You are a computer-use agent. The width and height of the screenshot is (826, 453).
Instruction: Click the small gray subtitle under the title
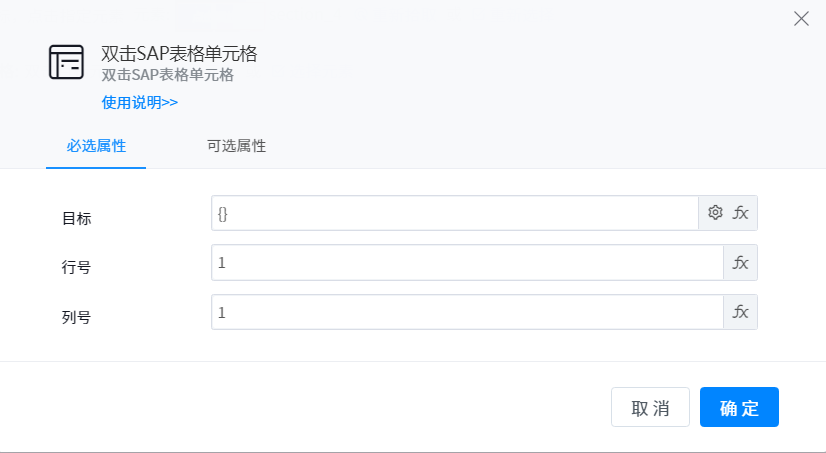tap(167, 75)
